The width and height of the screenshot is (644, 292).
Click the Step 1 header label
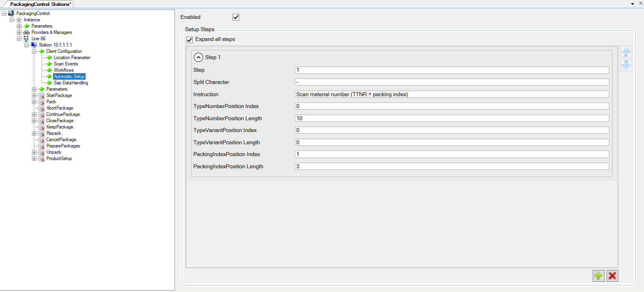(x=213, y=58)
